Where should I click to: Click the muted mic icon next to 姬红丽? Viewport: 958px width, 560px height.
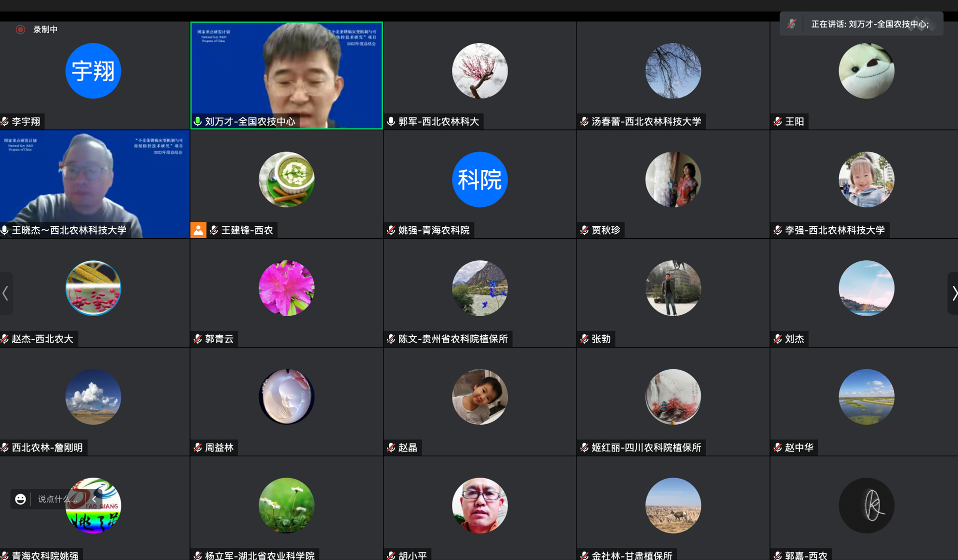tap(584, 448)
